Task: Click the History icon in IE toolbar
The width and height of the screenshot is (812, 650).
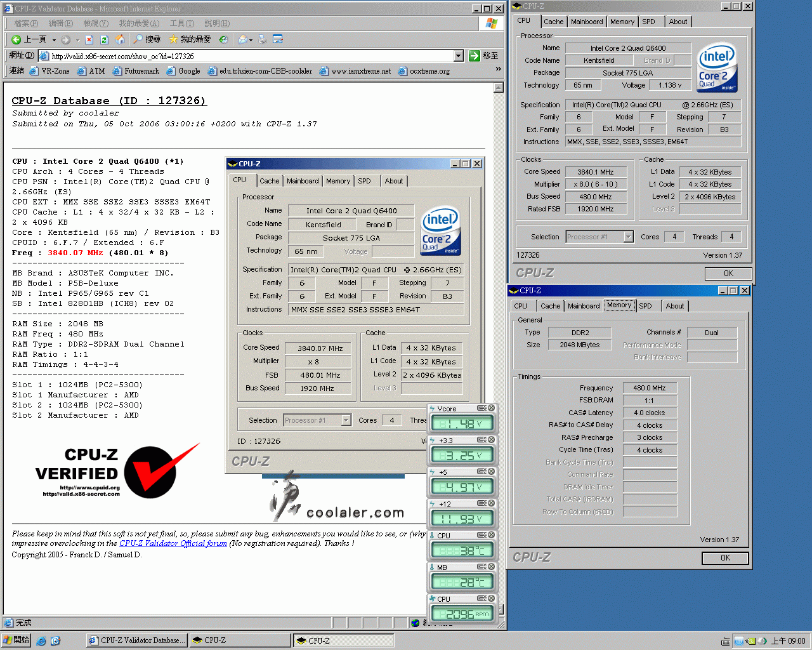Action: coord(223,39)
